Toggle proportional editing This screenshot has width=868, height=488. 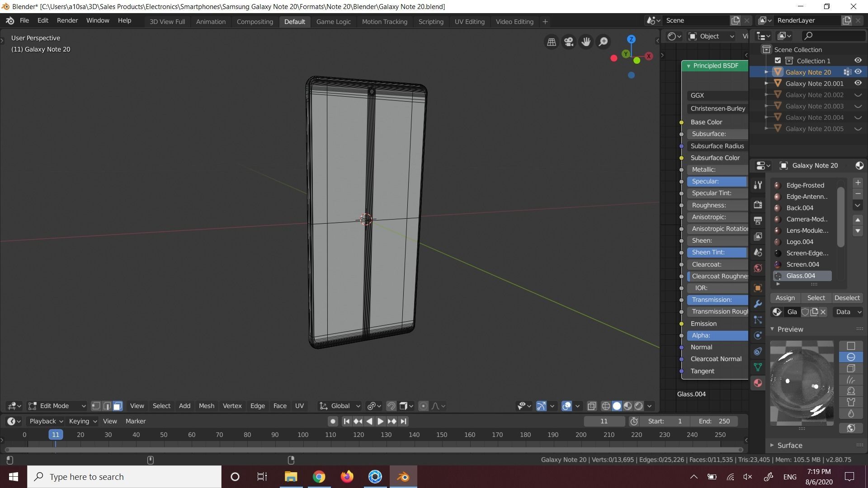[423, 406]
